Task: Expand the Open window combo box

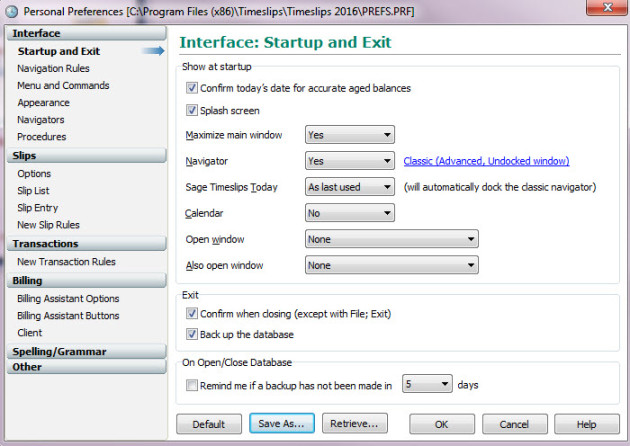Action: coord(392,239)
